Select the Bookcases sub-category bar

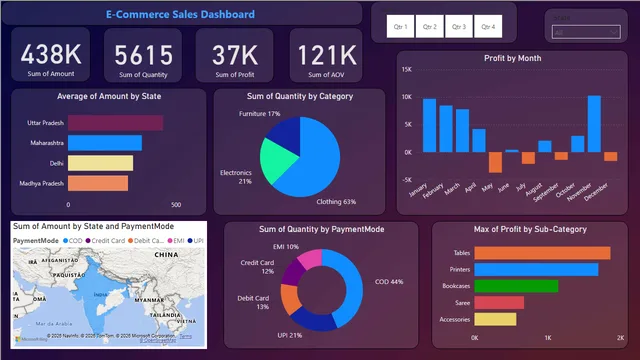[516, 286]
